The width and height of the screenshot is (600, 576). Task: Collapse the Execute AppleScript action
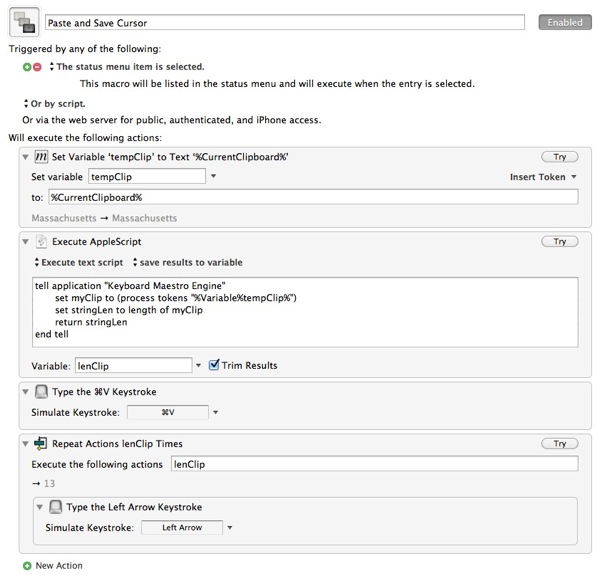coord(26,242)
